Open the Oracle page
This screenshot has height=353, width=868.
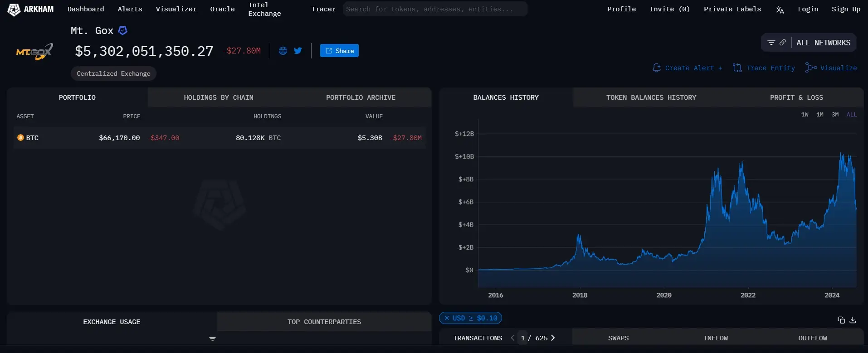tap(222, 9)
